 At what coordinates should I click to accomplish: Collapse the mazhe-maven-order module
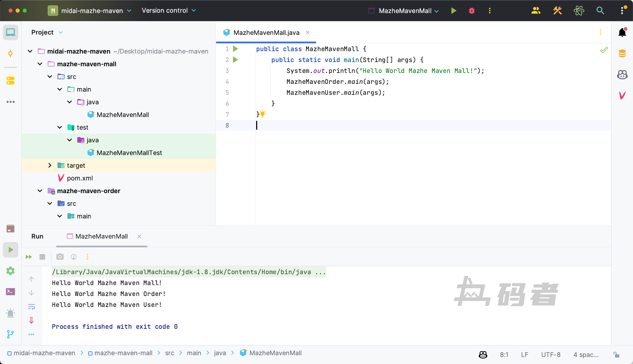pos(40,191)
